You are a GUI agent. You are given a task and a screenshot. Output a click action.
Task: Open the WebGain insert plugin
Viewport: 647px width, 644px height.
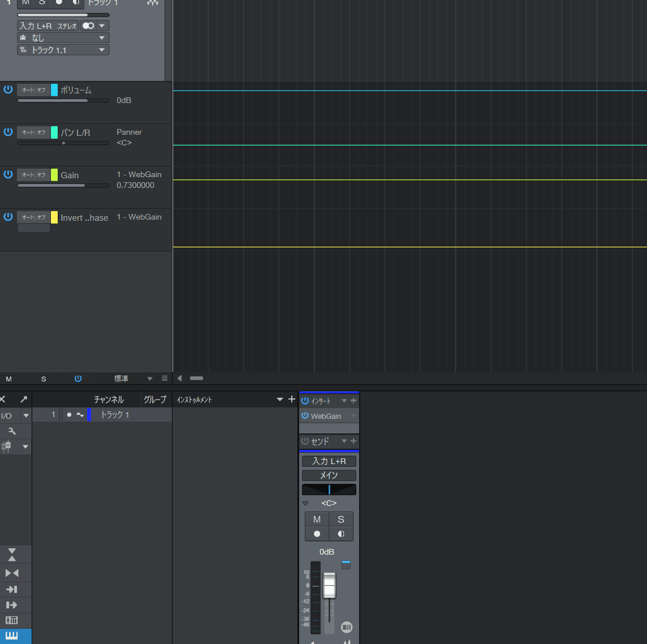326,416
